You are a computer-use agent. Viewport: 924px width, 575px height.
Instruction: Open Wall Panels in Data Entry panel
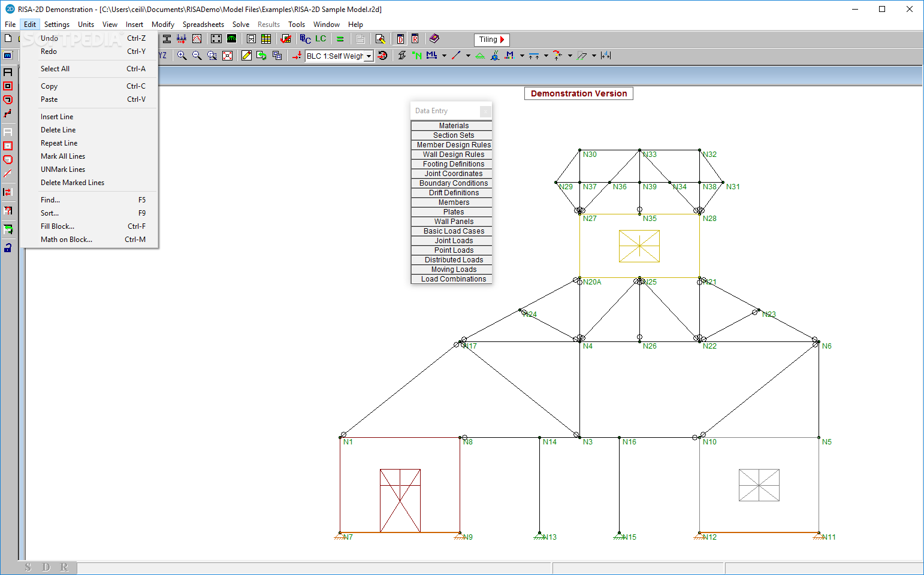tap(451, 222)
